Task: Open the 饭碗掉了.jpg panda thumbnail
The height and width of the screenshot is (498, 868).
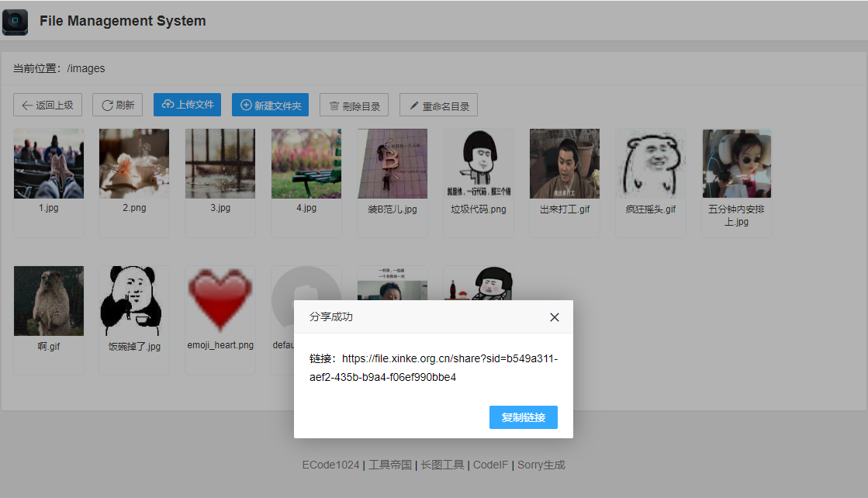Action: pyautogui.click(x=134, y=301)
